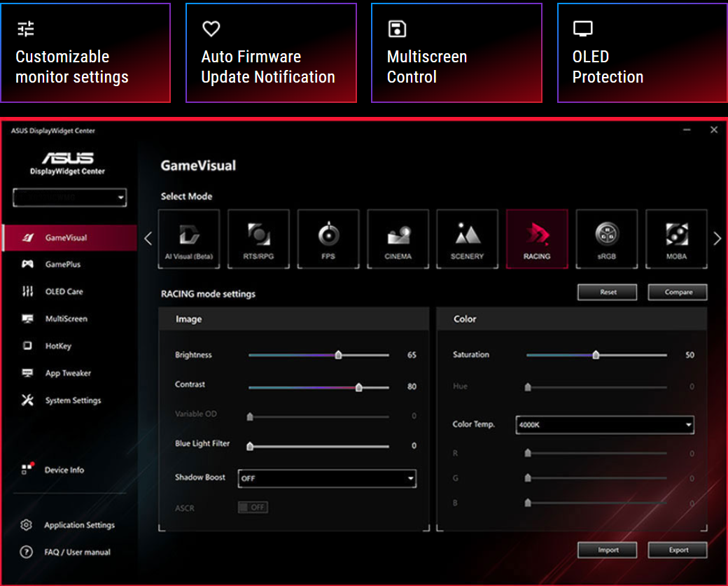Toggle the ASCR switch

click(x=253, y=508)
